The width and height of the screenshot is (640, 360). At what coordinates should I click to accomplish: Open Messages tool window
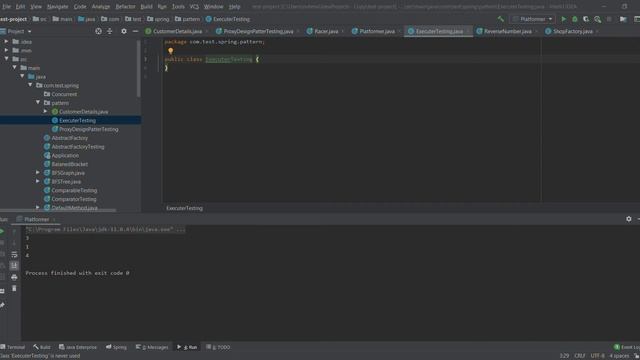point(152,347)
